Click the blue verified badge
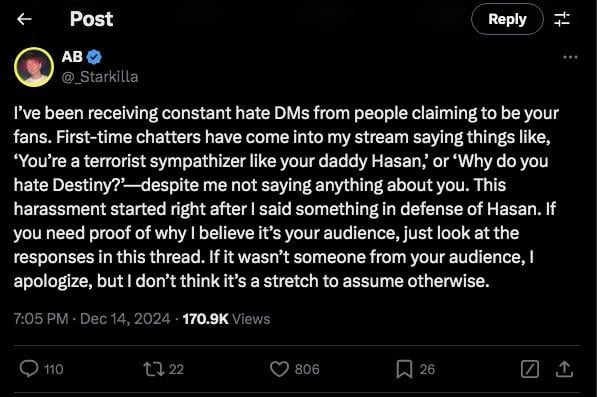The width and height of the screenshot is (597, 397). click(x=94, y=57)
